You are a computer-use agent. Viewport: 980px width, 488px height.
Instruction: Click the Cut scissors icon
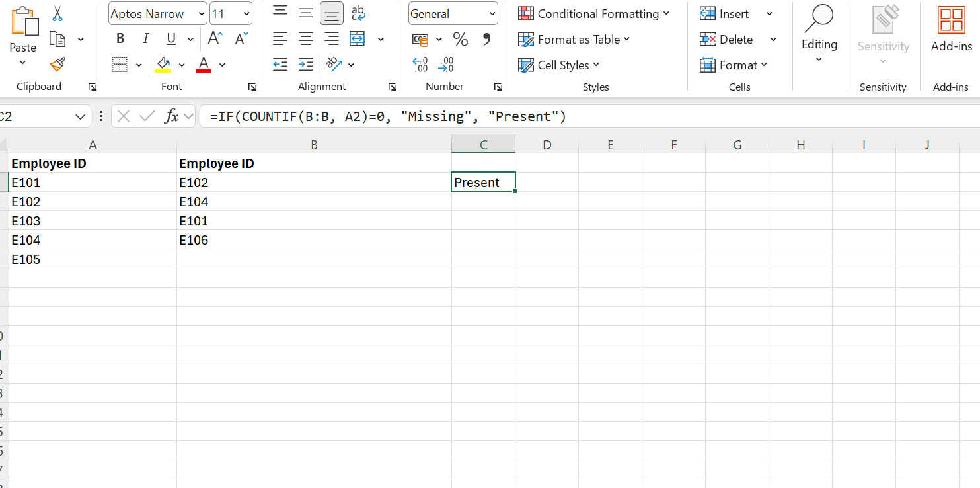(57, 14)
